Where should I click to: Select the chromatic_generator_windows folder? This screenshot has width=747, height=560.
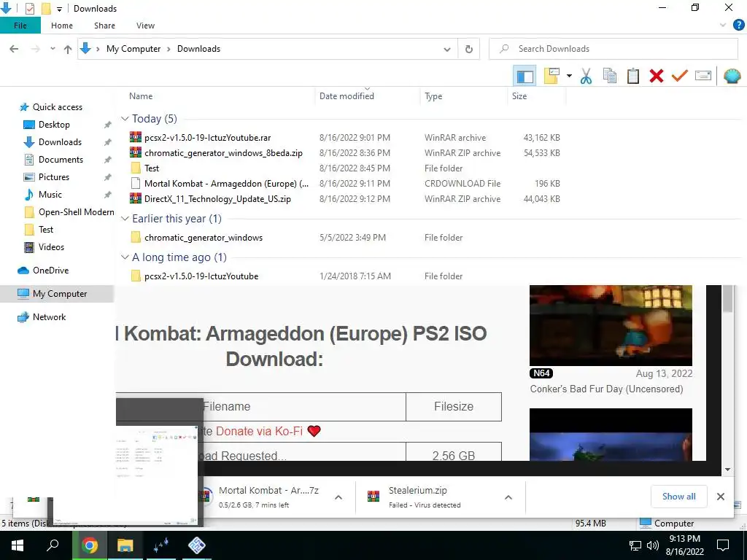(x=204, y=237)
